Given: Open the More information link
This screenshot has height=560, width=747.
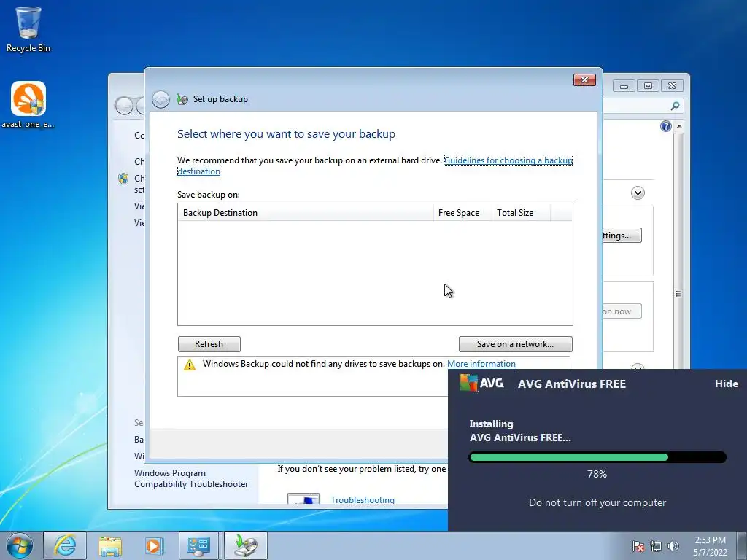Looking at the screenshot, I should (481, 364).
